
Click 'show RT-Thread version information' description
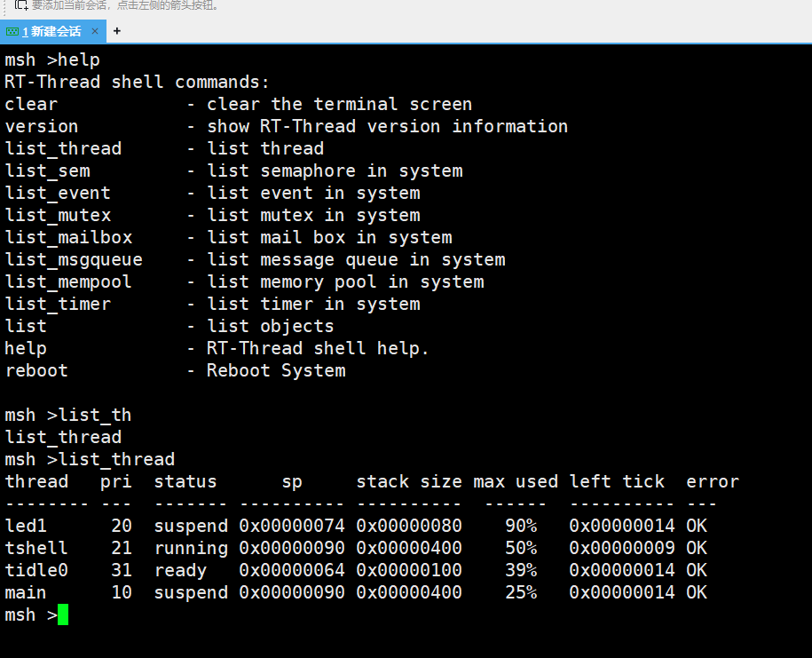coord(387,126)
